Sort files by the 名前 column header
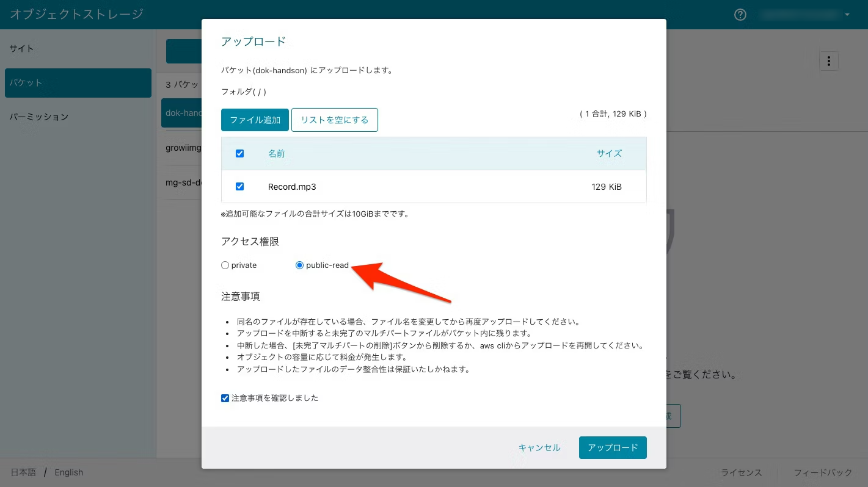Screen dimensions: 868x487 [277, 154]
